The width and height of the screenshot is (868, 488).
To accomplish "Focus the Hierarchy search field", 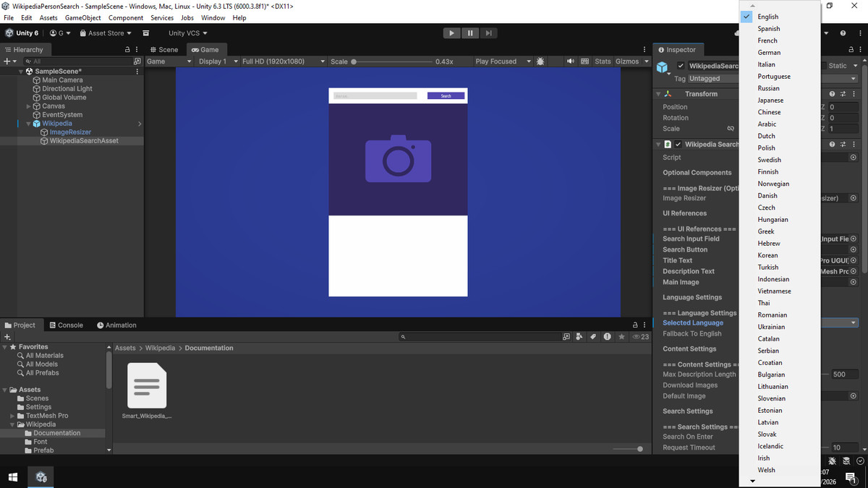I will click(x=78, y=61).
